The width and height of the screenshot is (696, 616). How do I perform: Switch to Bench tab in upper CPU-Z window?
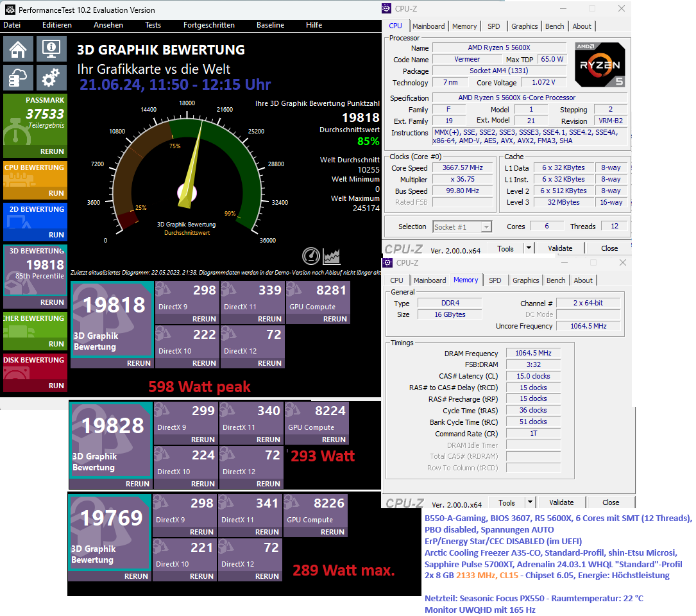554,26
